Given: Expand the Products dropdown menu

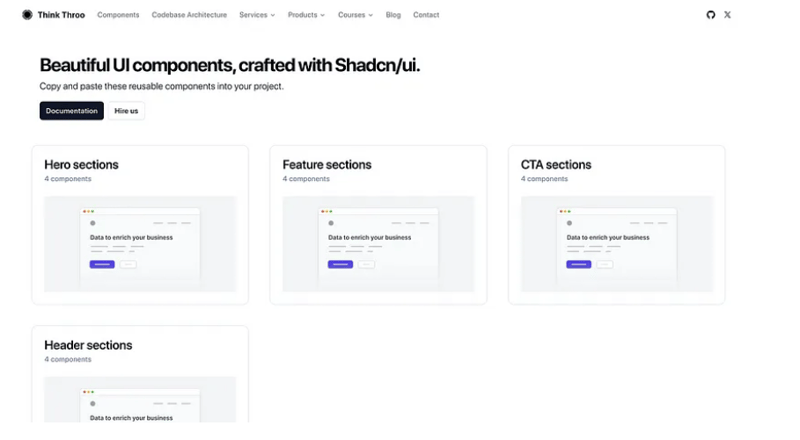Looking at the screenshot, I should point(306,15).
